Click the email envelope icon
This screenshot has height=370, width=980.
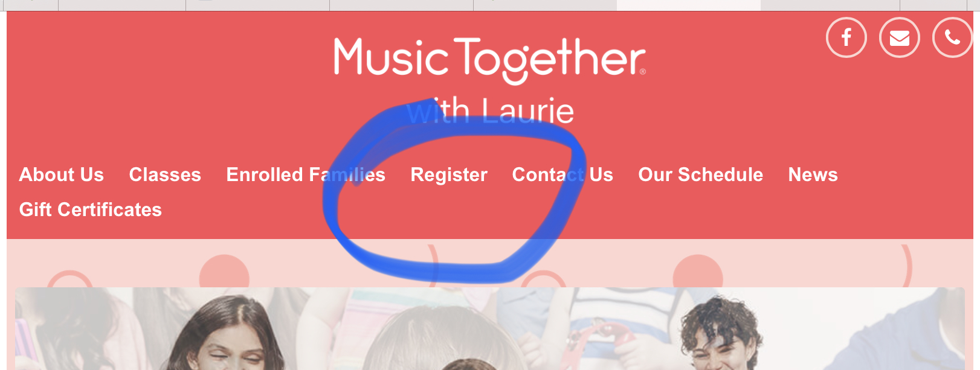click(899, 37)
